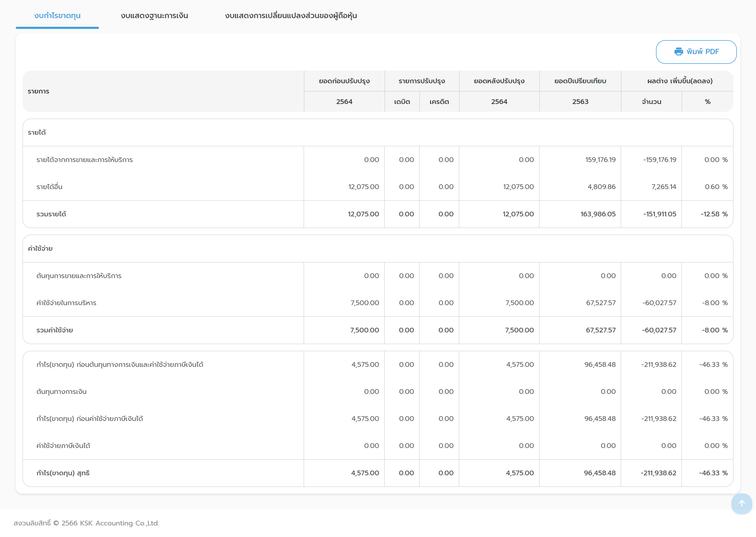Image resolution: width=756 pixels, height=537 pixels.
Task: Click the เดบิต column header
Action: tap(402, 102)
